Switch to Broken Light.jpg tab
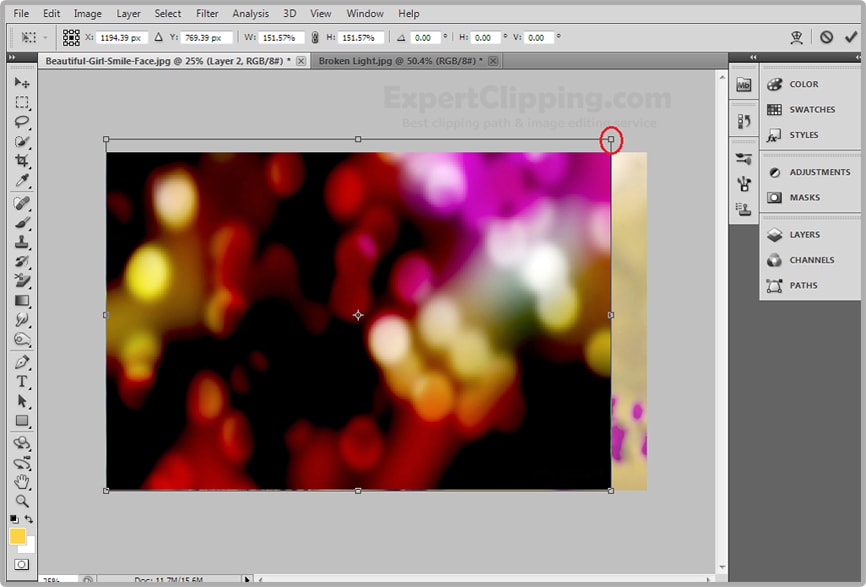Image resolution: width=866 pixels, height=587 pixels. [x=400, y=61]
